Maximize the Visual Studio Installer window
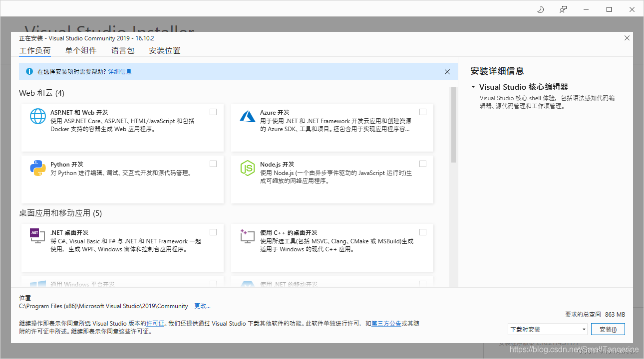The height and width of the screenshot is (359, 644). coord(609,9)
